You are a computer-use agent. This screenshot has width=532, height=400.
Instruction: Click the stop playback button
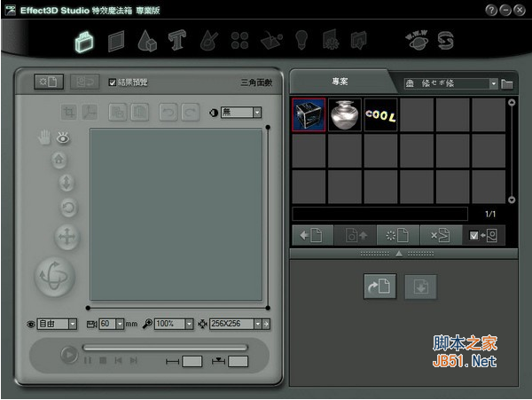pos(103,360)
